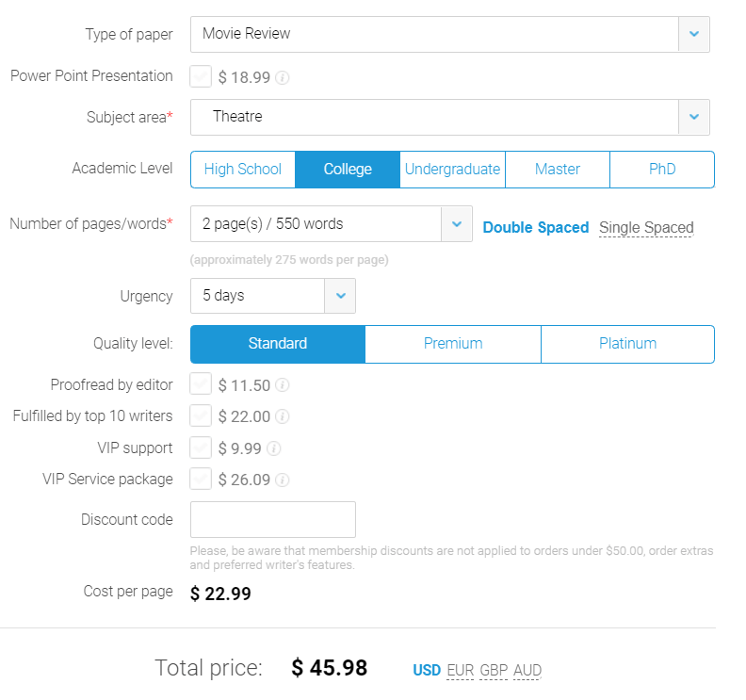Toggle the VIP support checkbox
Screen dimensions: 746x700
[x=201, y=448]
